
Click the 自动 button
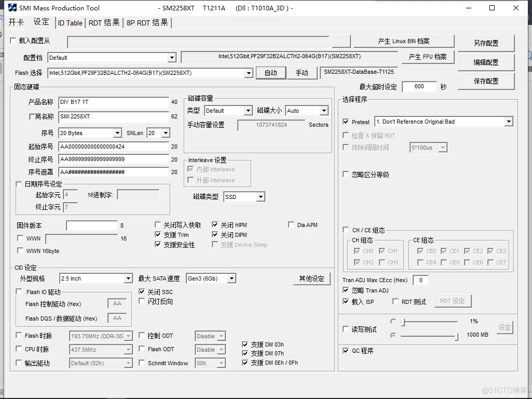tap(271, 73)
